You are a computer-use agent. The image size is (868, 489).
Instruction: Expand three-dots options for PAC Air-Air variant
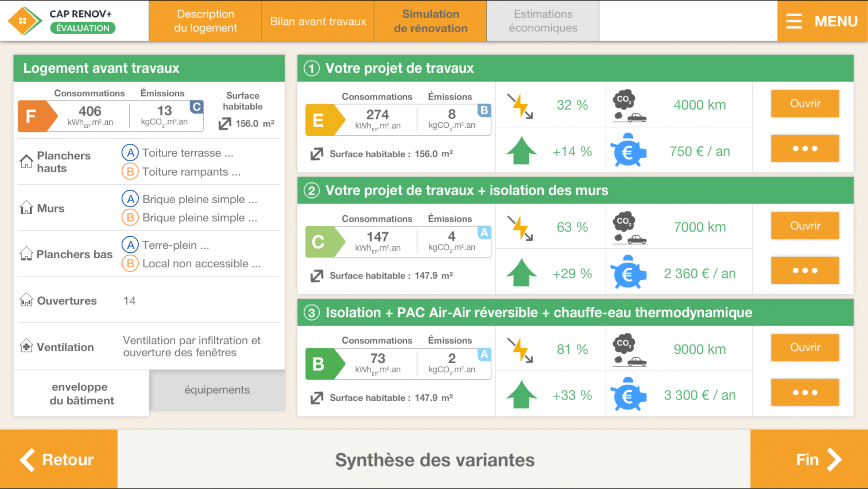tap(804, 392)
